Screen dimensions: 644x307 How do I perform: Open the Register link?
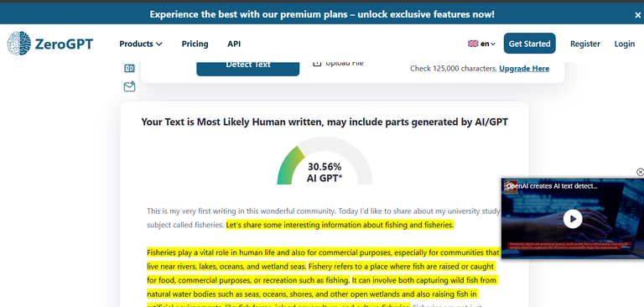click(x=584, y=44)
